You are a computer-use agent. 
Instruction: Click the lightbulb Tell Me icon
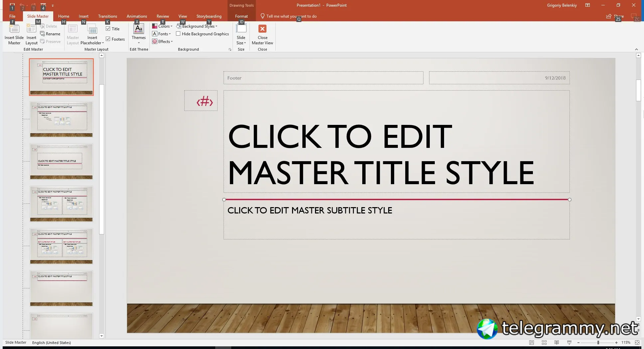pos(262,16)
